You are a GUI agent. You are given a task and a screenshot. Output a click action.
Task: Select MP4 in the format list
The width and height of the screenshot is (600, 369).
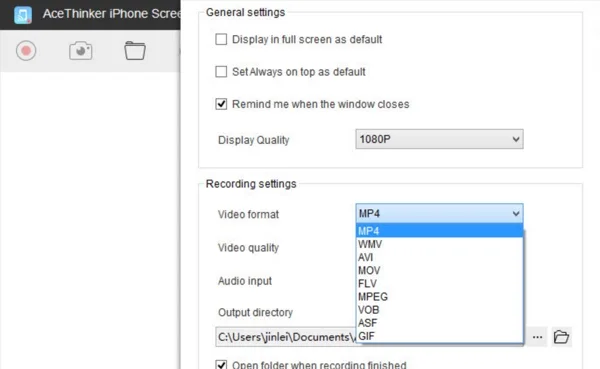click(x=439, y=231)
